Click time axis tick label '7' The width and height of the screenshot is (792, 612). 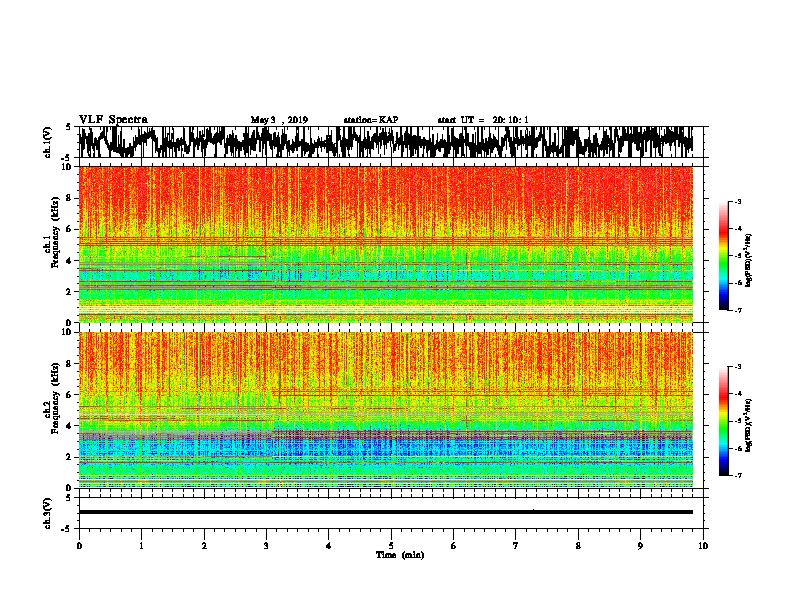pyautogui.click(x=516, y=546)
